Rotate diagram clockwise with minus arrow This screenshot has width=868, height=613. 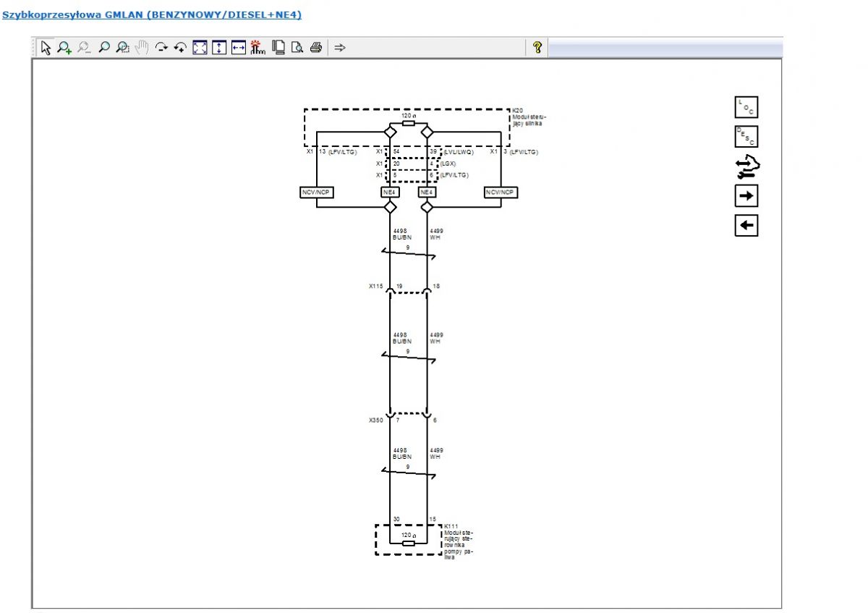(x=161, y=48)
